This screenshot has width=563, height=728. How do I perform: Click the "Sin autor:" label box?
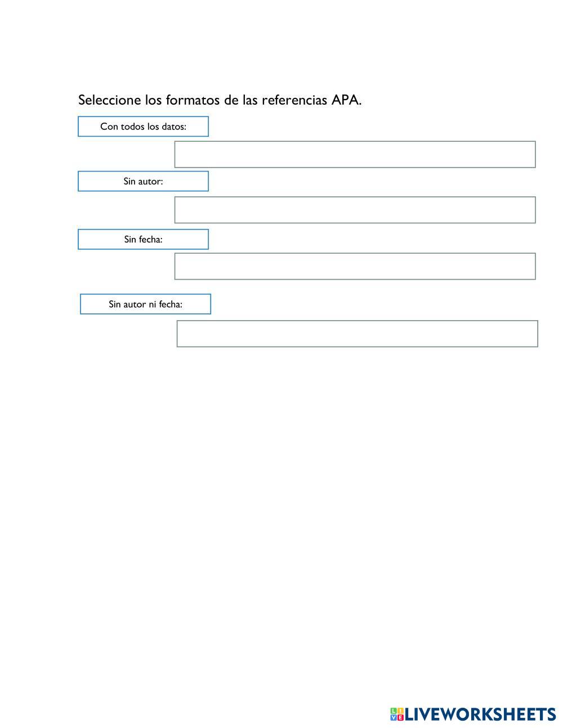(143, 181)
